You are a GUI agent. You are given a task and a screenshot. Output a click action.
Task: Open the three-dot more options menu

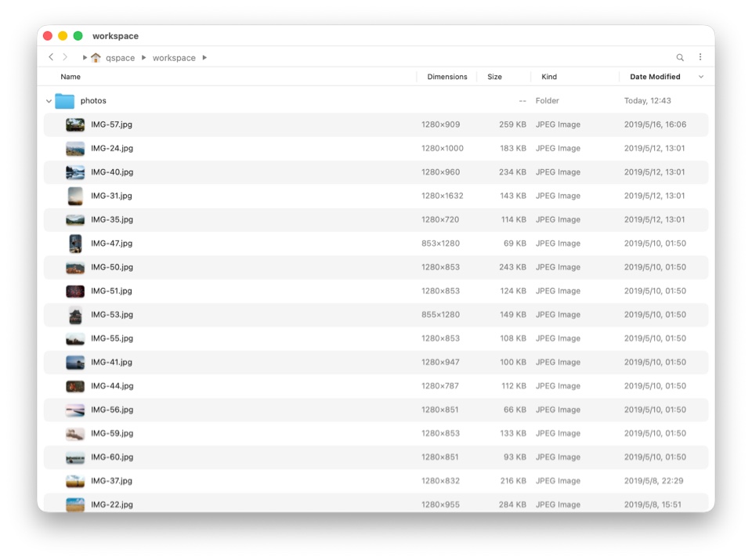[700, 57]
